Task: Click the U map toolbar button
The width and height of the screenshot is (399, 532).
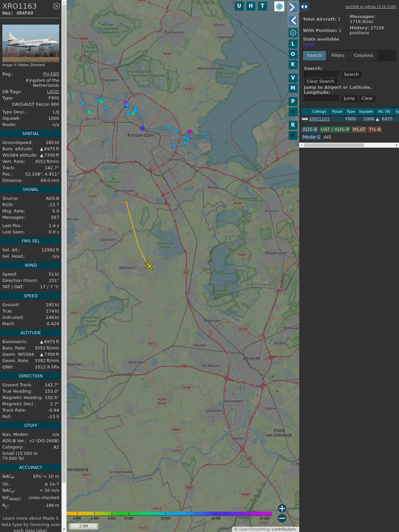Action: click(239, 6)
